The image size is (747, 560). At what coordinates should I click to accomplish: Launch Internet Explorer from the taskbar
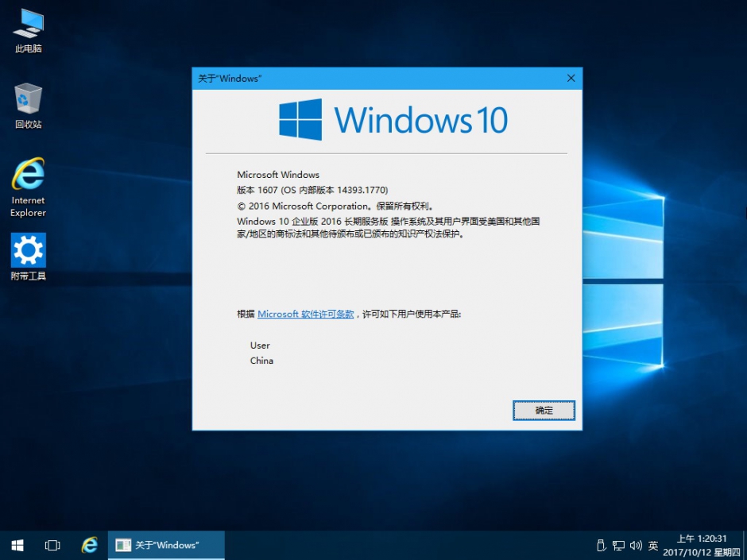coord(89,545)
